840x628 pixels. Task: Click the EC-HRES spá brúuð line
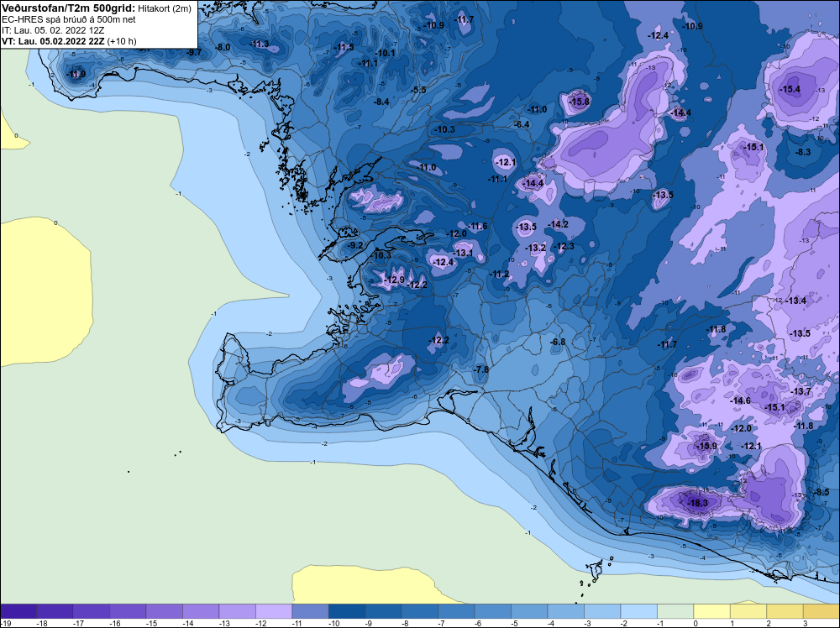click(69, 19)
